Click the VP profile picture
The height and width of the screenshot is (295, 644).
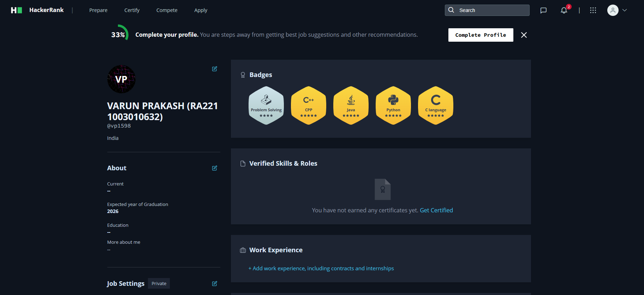coord(121,79)
